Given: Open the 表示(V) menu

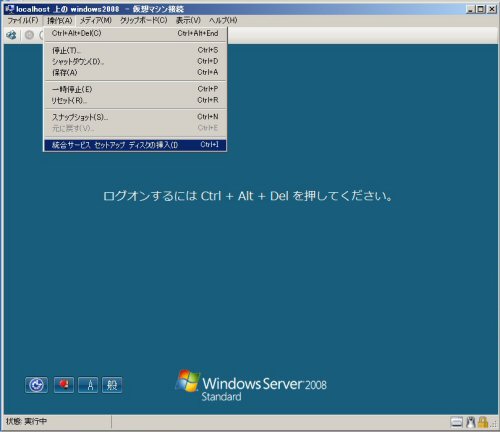Looking at the screenshot, I should coord(188,20).
